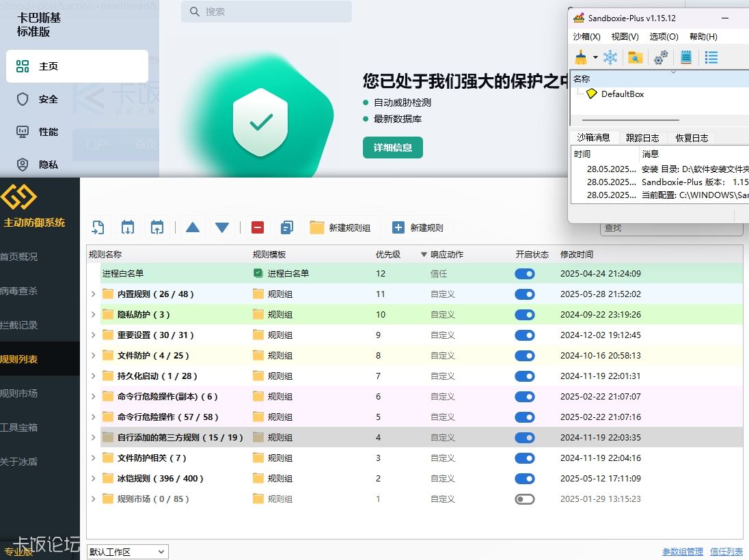This screenshot has height=560, width=749.
Task: Click the gold 主动防御系统 logo icon
Action: [x=18, y=197]
